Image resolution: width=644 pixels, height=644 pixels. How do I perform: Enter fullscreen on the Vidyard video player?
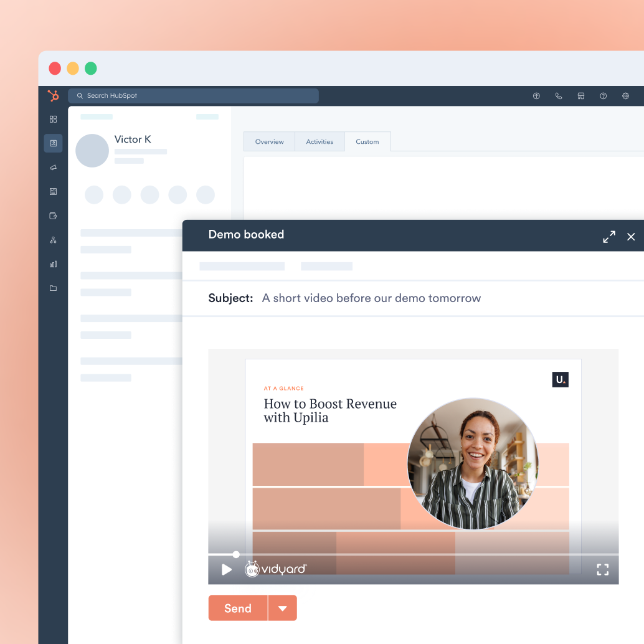pos(602,569)
